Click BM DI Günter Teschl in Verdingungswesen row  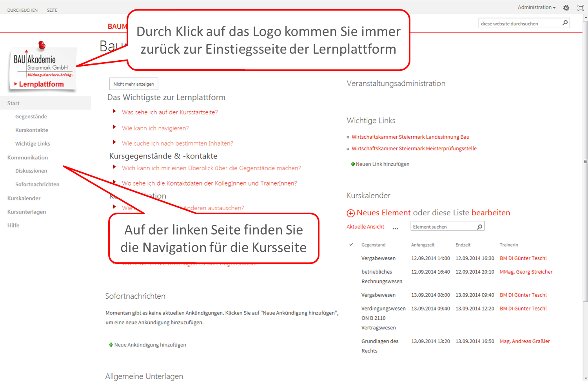coord(523,309)
